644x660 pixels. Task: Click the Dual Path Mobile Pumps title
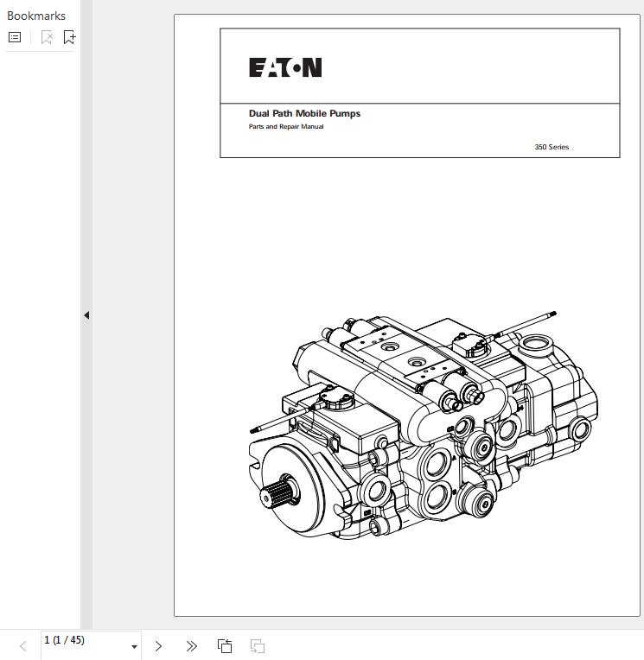click(x=304, y=113)
